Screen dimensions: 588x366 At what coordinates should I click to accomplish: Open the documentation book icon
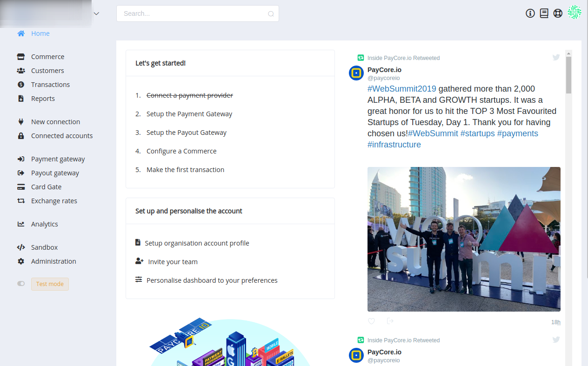[x=544, y=13]
